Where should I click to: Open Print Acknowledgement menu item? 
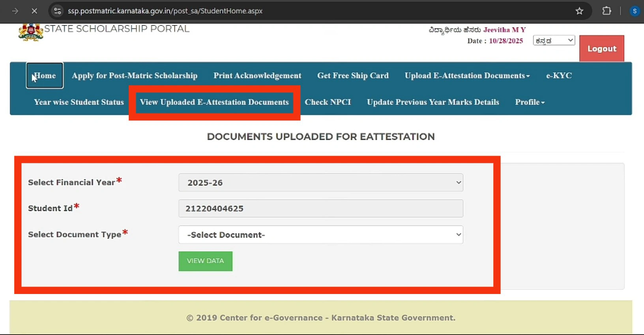pyautogui.click(x=257, y=76)
